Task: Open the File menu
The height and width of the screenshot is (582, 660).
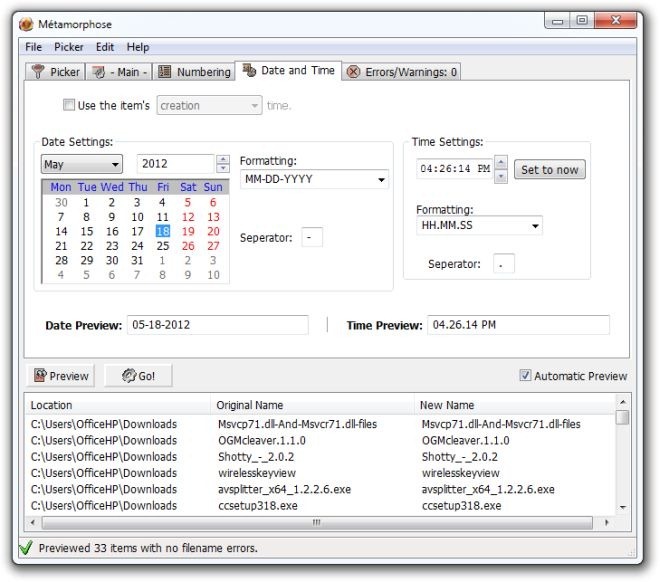Action: (34, 47)
